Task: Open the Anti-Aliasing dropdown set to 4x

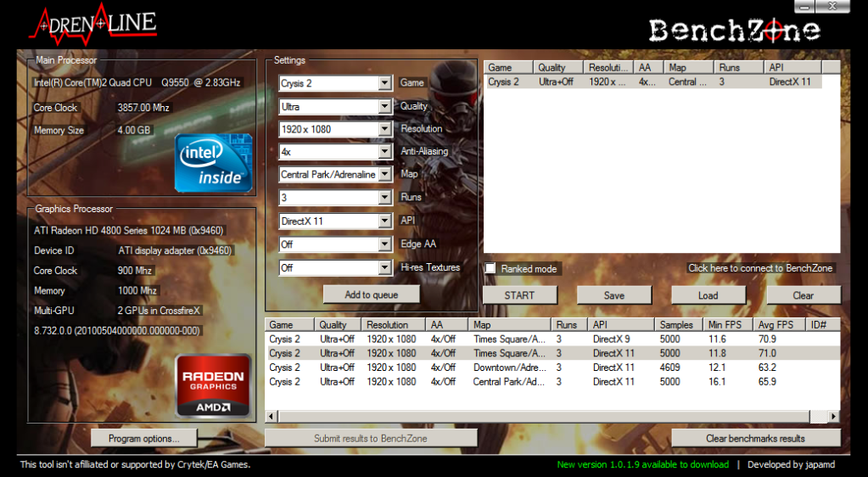Action: (384, 152)
